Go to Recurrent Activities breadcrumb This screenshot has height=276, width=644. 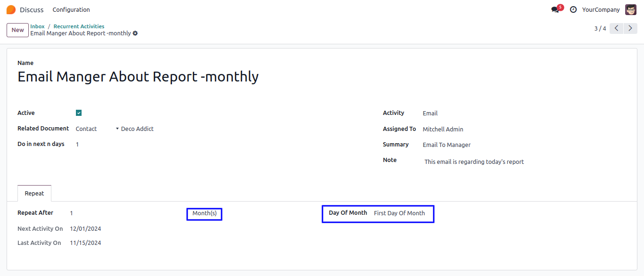click(x=79, y=26)
